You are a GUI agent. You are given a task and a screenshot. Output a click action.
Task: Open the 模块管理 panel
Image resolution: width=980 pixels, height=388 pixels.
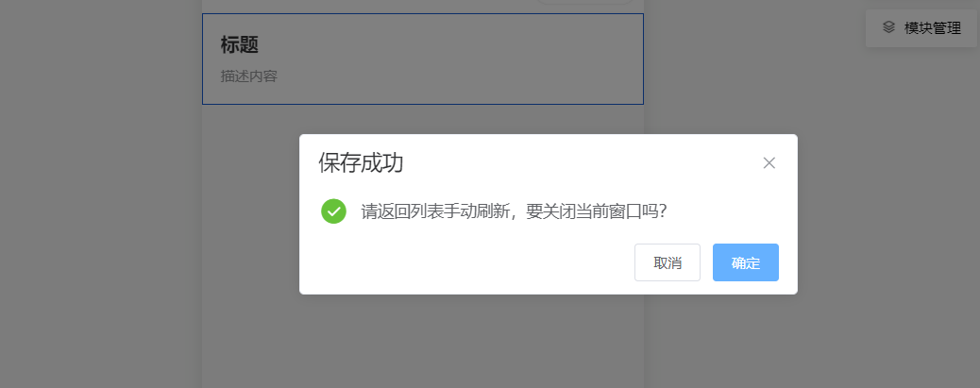[x=921, y=27]
